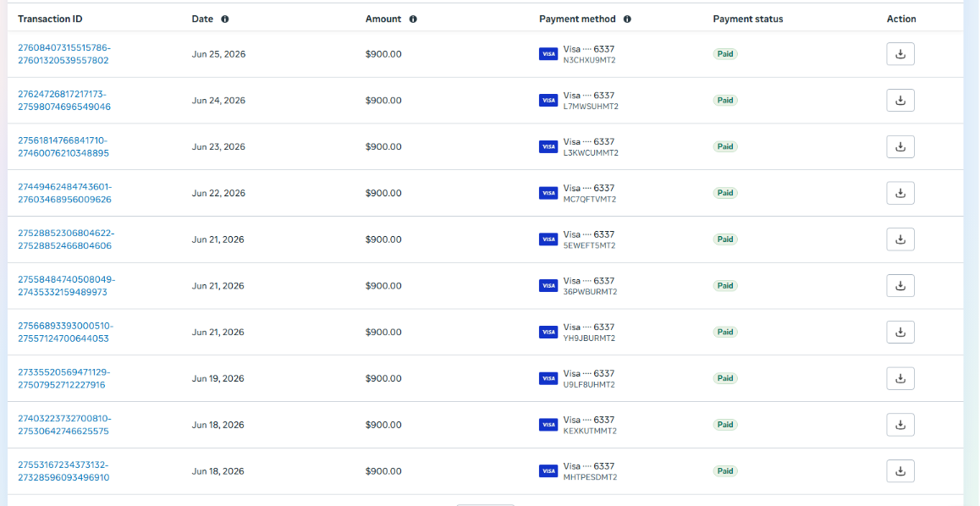980x506 pixels.
Task: Open transaction 27608407315515786-27601320539557802
Action: click(64, 53)
